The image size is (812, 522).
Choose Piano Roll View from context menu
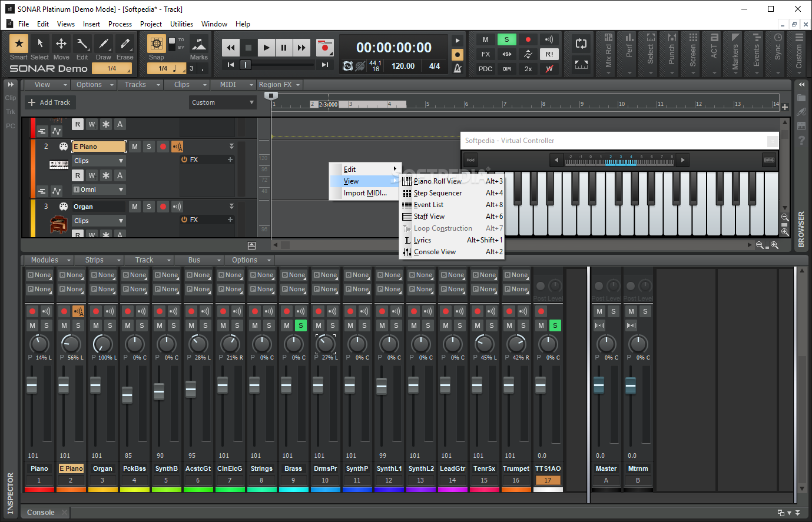pos(452,181)
